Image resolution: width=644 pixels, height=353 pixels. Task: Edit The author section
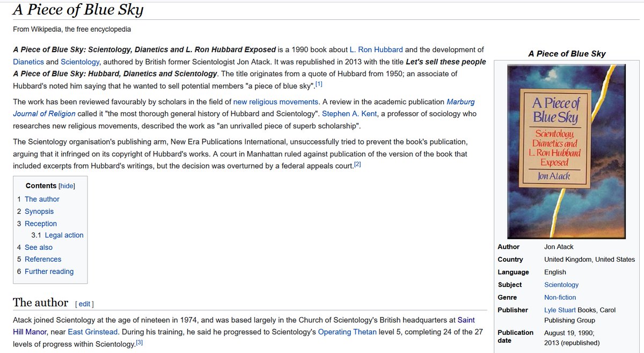(85, 304)
